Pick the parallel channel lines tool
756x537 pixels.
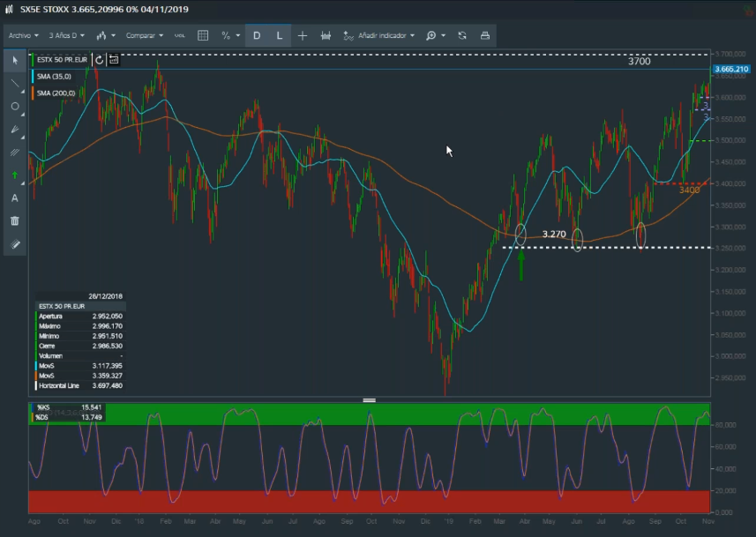tap(15, 153)
